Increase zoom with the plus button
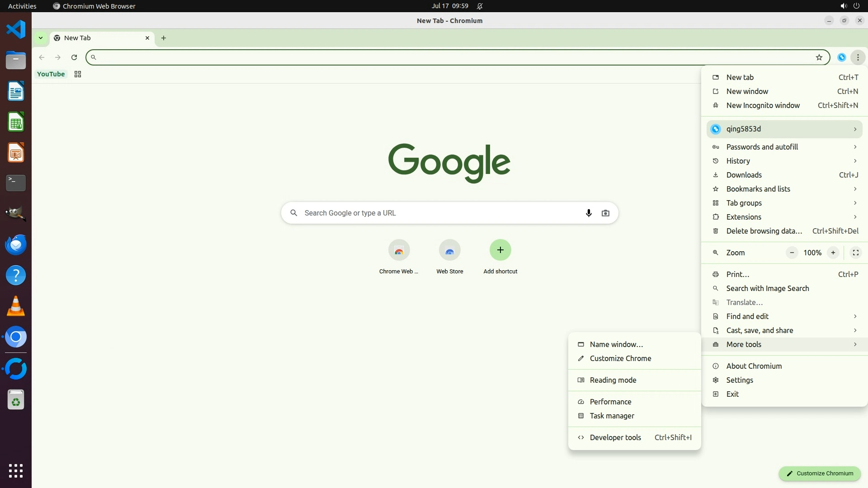 833,253
